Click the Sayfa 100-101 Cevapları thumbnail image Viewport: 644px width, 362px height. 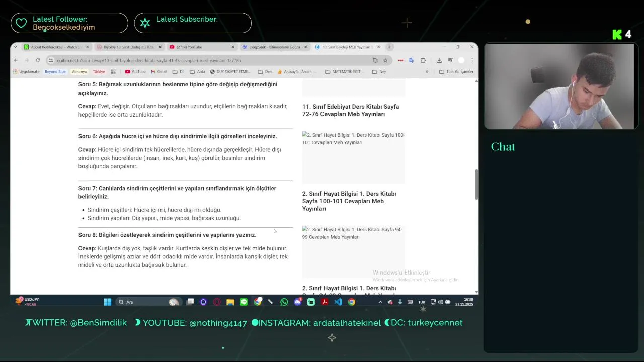(x=354, y=157)
